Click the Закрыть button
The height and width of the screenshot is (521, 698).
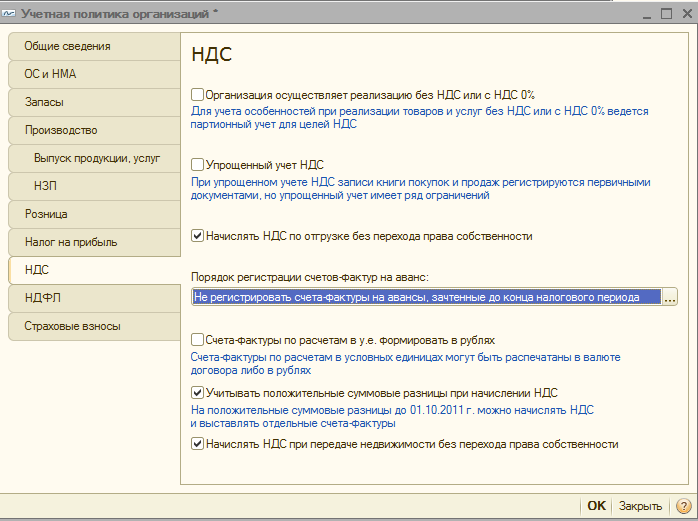point(640,506)
